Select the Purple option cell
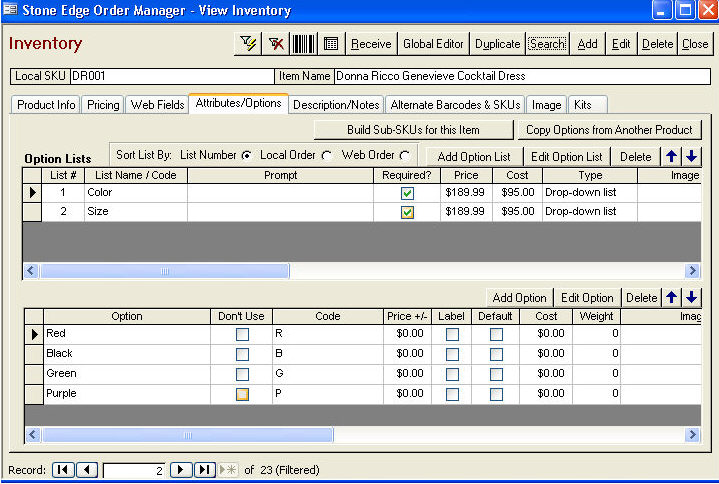 pyautogui.click(x=127, y=394)
